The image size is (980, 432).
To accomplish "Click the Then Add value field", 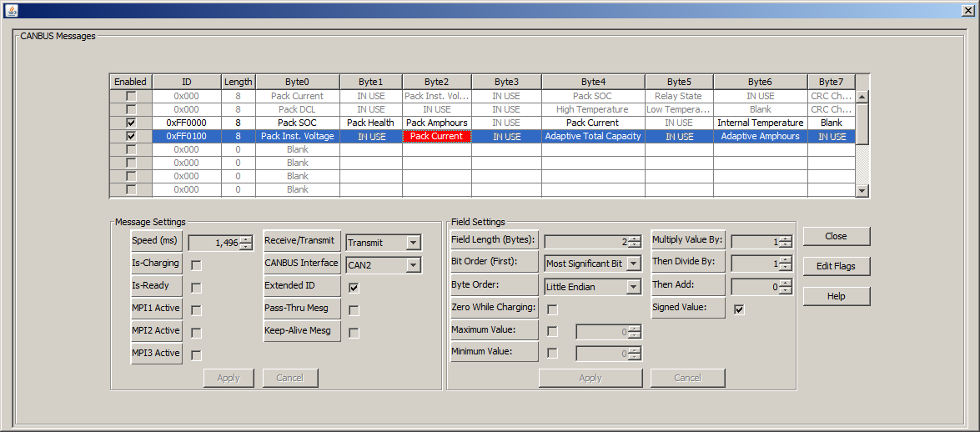I will [x=756, y=287].
